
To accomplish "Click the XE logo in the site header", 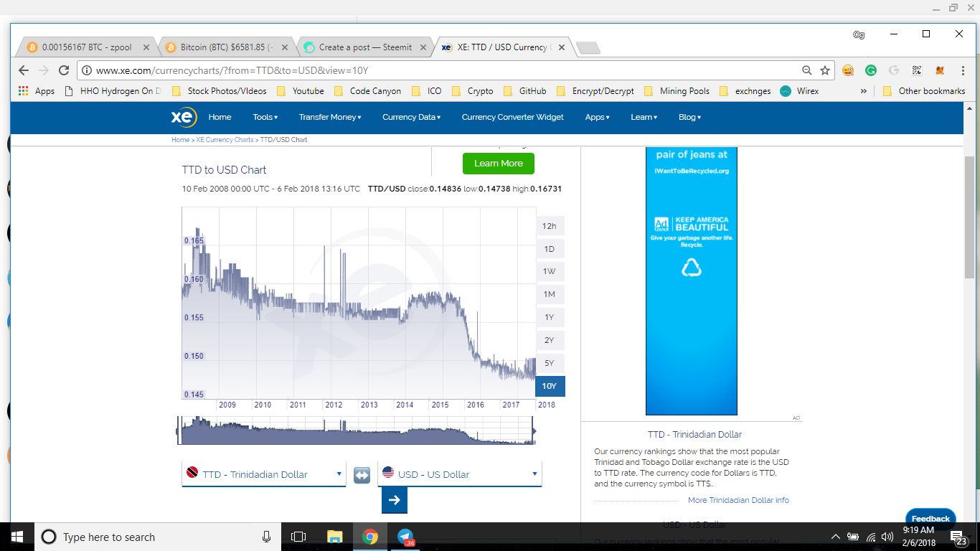I will pos(183,117).
